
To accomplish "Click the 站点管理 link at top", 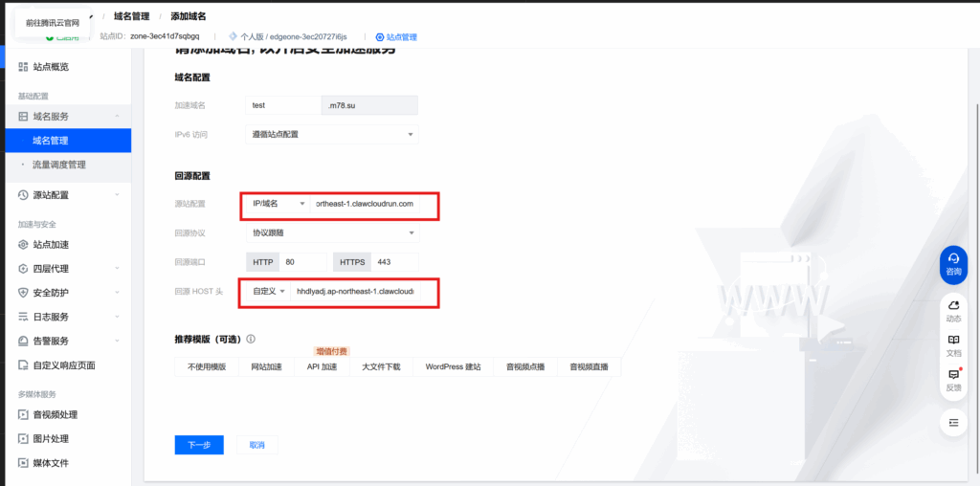I will point(396,37).
